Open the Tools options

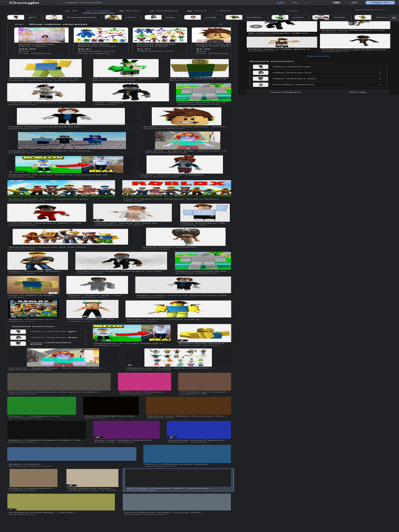[292, 11]
